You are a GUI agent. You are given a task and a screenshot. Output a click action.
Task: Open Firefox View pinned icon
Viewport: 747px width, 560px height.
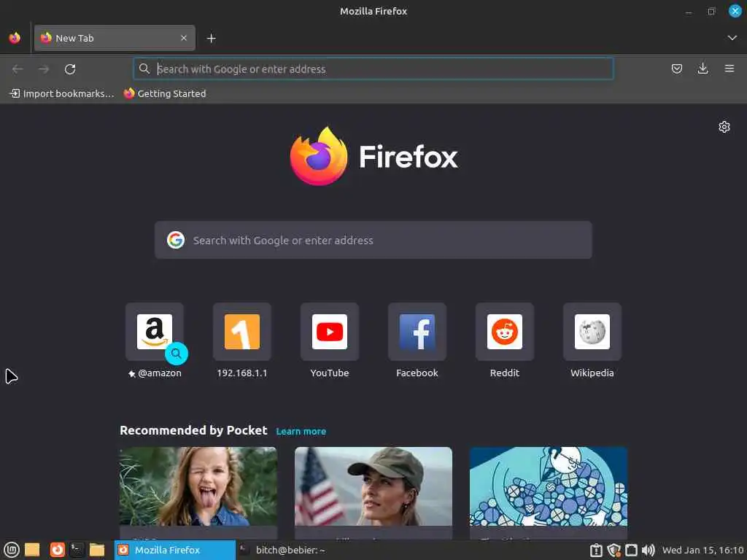coord(15,38)
